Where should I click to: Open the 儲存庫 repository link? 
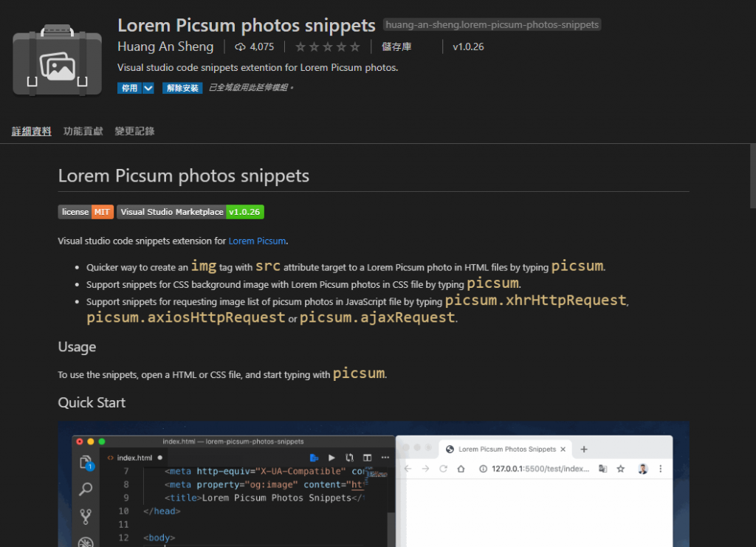[396, 47]
